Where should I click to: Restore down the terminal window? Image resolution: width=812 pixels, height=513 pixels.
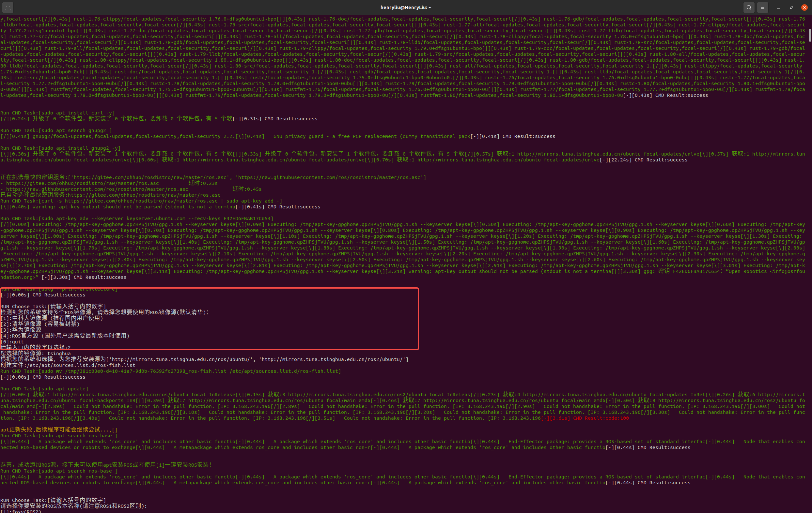pos(791,8)
